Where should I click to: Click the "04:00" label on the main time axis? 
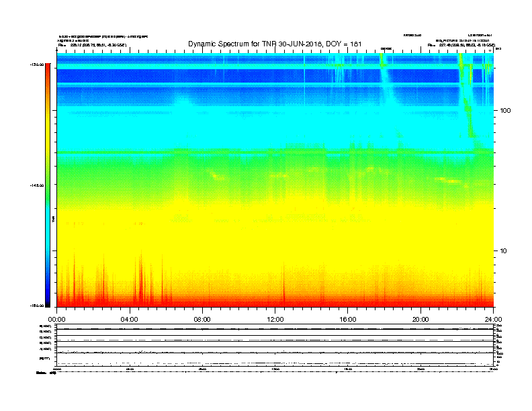(130, 320)
